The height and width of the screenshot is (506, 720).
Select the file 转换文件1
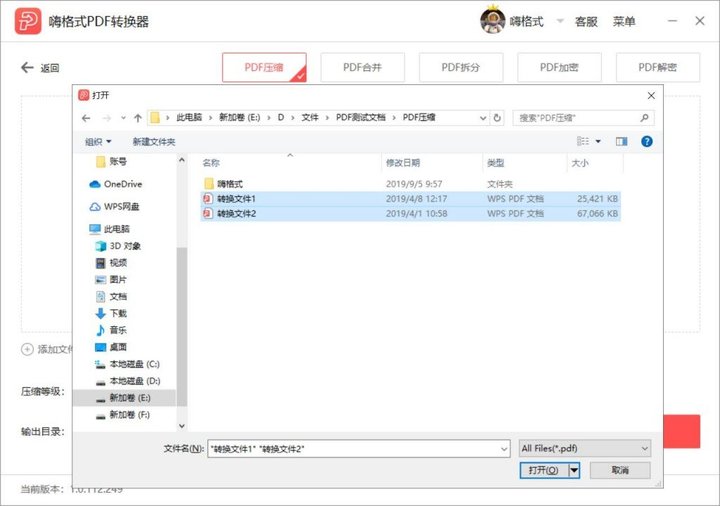pos(411,199)
